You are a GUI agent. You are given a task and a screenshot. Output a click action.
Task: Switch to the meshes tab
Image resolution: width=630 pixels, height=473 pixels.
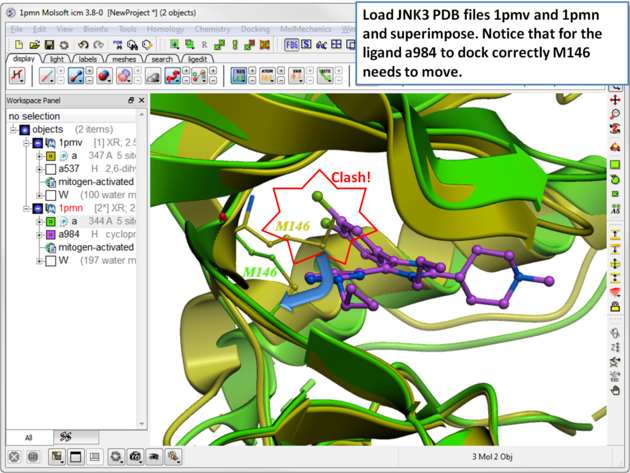coord(124,59)
